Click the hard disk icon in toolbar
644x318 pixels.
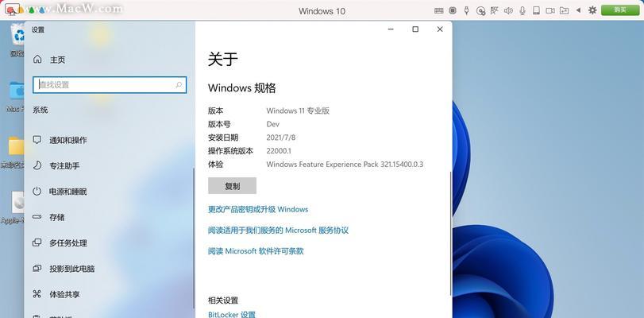point(536,10)
